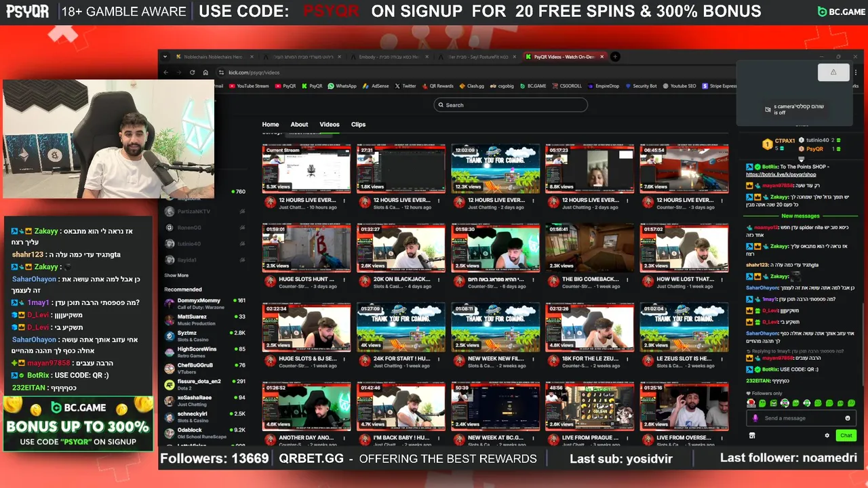This screenshot has width=868, height=488.
Task: Open HOW WE LOST THAT video title
Action: point(684,279)
